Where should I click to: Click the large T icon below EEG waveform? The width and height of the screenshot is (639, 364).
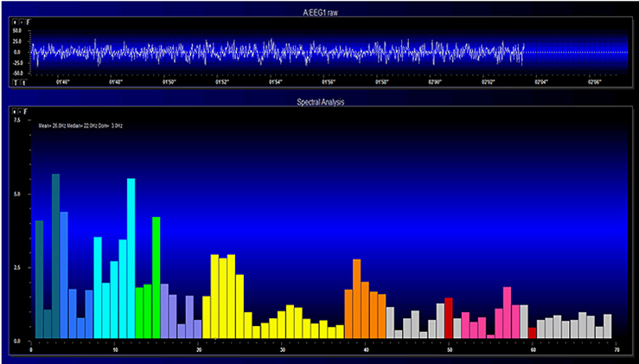[x=15, y=83]
